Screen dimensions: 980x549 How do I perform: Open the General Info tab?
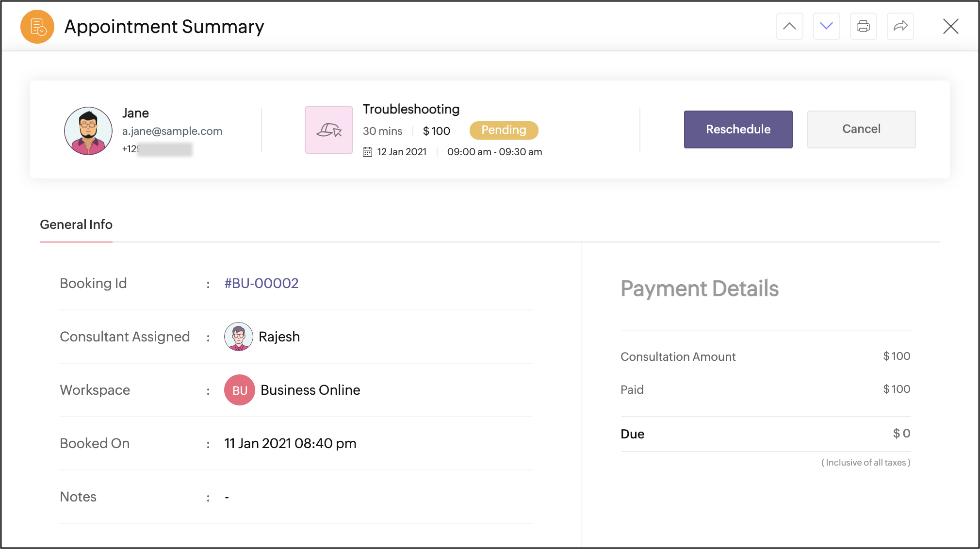coord(76,225)
